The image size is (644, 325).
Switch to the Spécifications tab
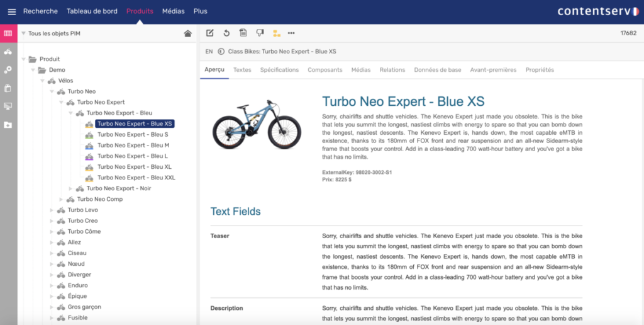pos(279,70)
